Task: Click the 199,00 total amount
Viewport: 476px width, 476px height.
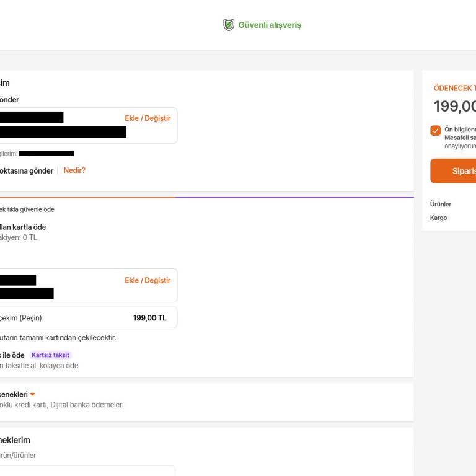Action: click(454, 107)
